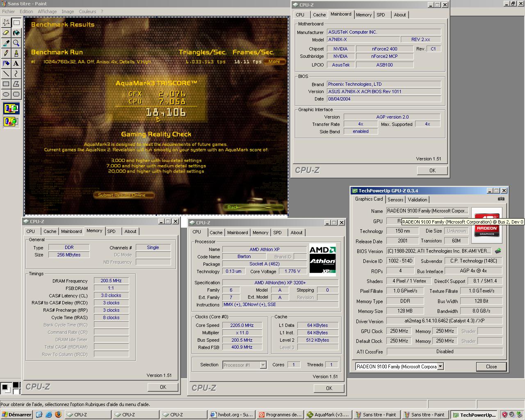Screen dimensions: 525x420
Task: Click the Démarrer start button
Action: [x=16, y=415]
